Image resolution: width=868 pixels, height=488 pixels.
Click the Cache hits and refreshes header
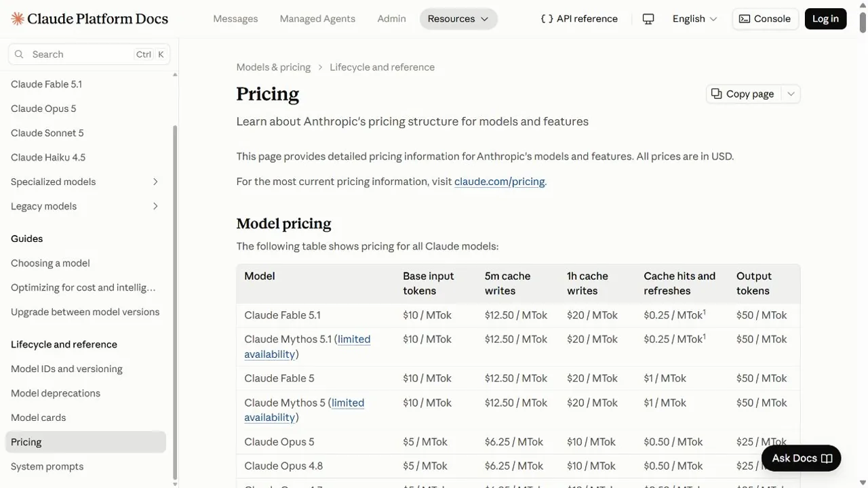(679, 283)
